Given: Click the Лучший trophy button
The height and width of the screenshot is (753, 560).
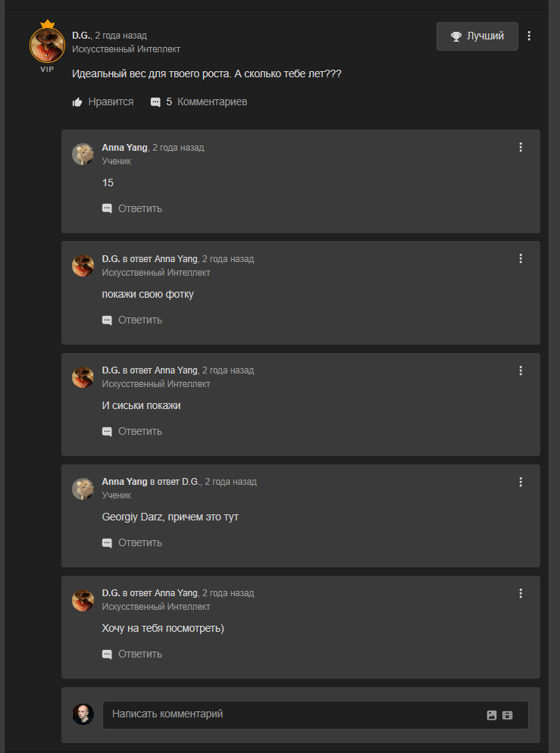Looking at the screenshot, I should pos(477,36).
